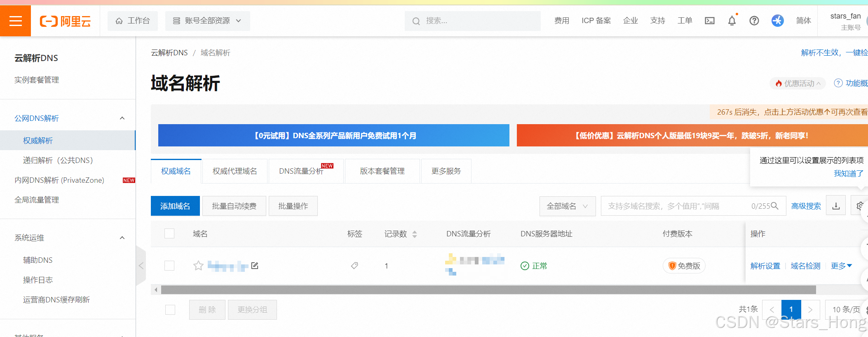The width and height of the screenshot is (868, 337).
Task: Open 全部域名 filter dropdown
Action: 568,206
